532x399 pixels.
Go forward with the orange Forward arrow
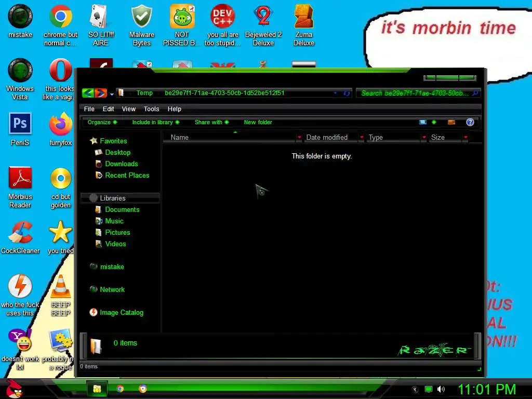click(x=101, y=92)
